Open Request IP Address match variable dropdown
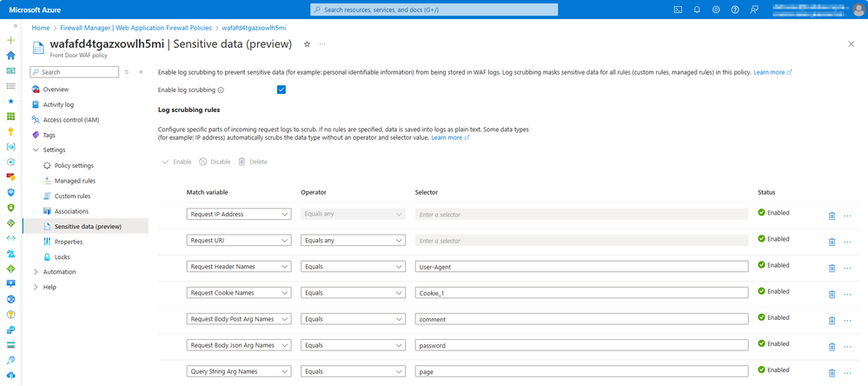The height and width of the screenshot is (386, 868). coord(239,214)
